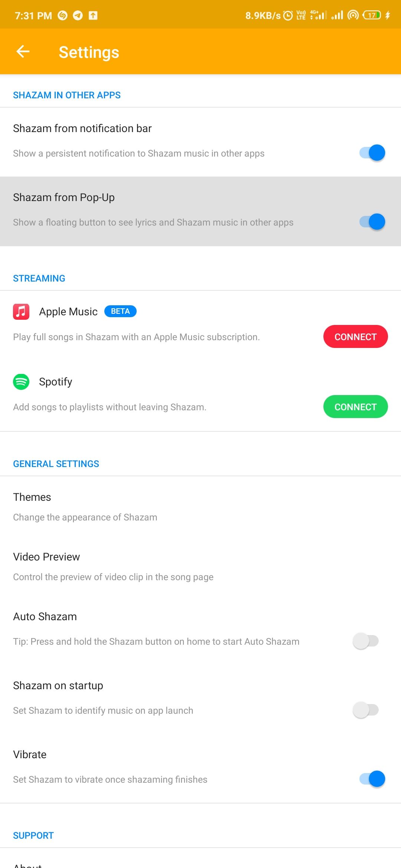The width and height of the screenshot is (401, 868).
Task: Tap the blue BETA badge
Action: [x=120, y=311]
